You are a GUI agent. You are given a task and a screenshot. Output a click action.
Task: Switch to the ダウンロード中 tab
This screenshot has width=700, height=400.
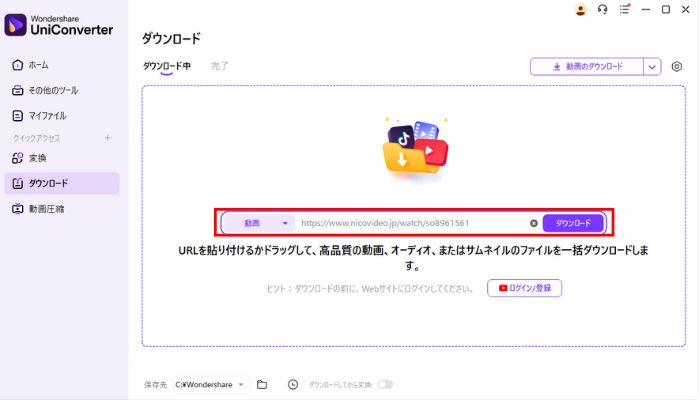pyautogui.click(x=167, y=66)
